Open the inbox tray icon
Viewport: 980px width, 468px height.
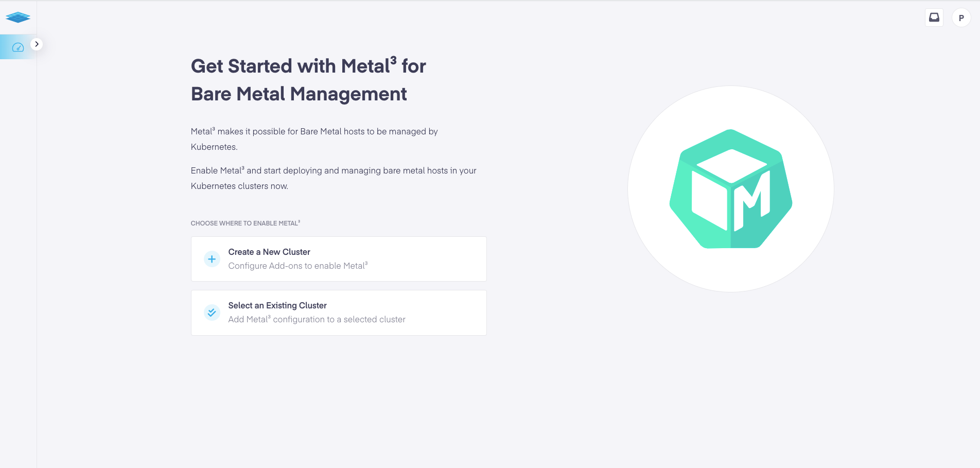pyautogui.click(x=934, y=18)
